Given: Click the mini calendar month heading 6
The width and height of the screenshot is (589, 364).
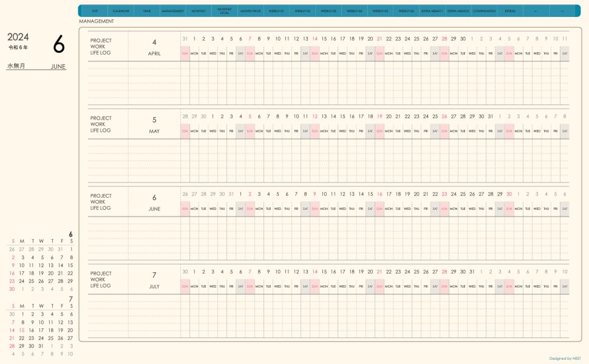Looking at the screenshot, I should coord(70,234).
